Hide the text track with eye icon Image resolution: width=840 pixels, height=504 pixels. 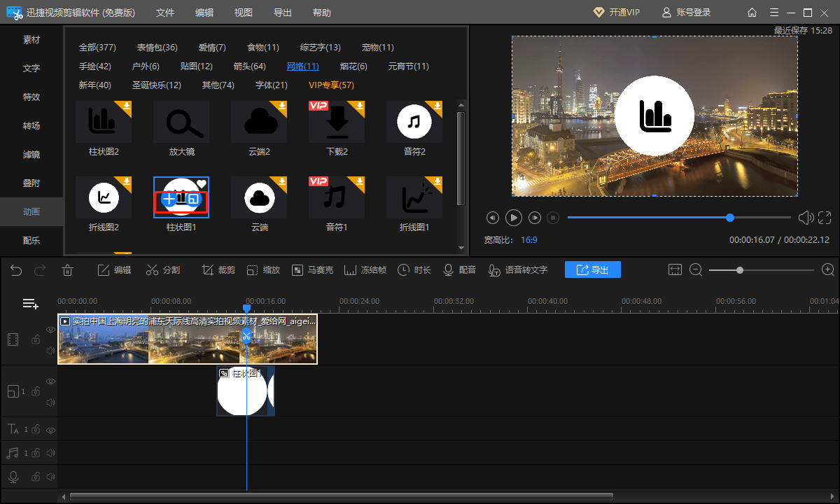click(x=50, y=429)
